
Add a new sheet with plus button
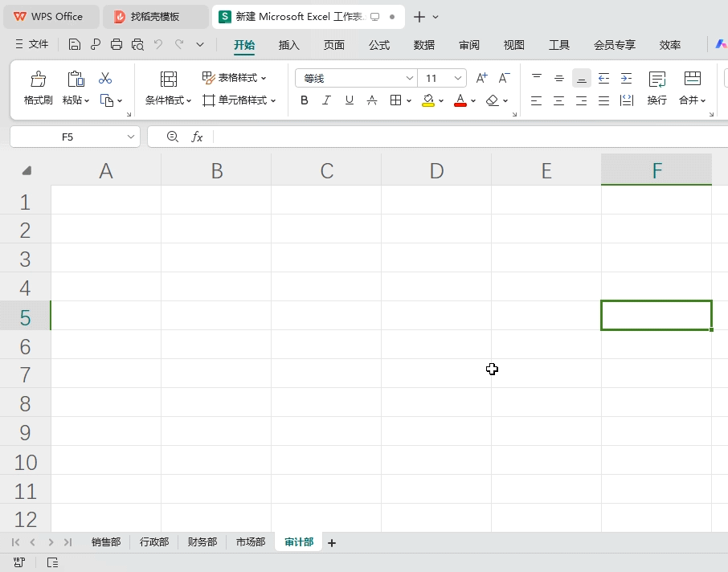(x=332, y=543)
